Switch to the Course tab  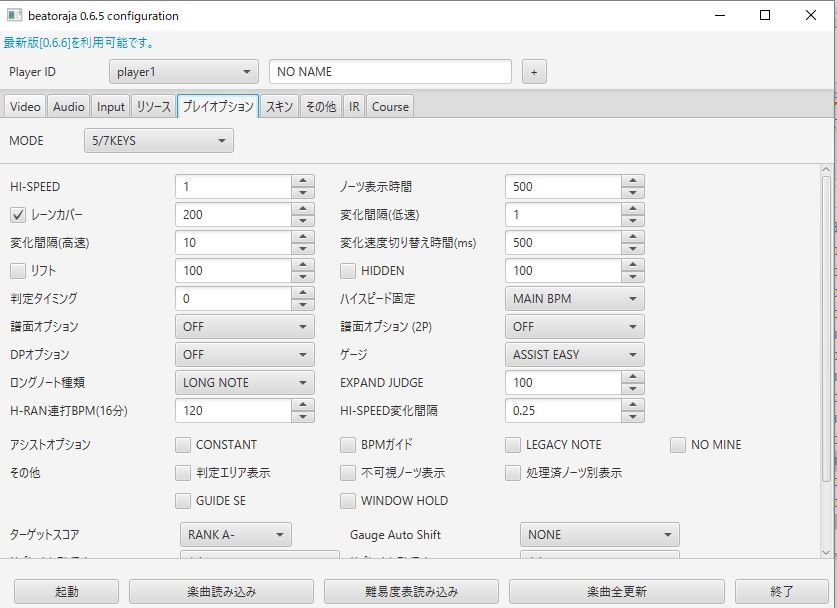tap(390, 106)
